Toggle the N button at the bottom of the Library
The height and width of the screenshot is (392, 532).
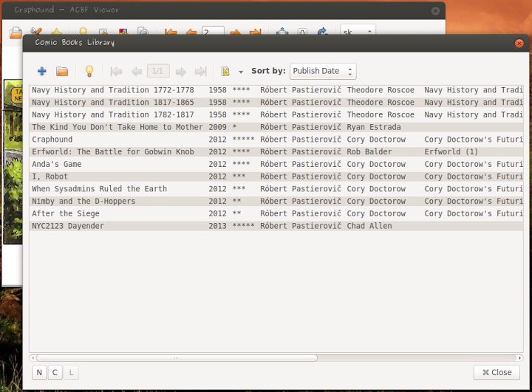[x=39, y=372]
